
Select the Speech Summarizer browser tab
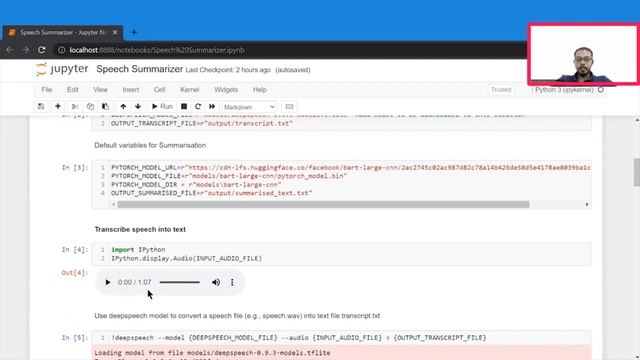[62, 32]
